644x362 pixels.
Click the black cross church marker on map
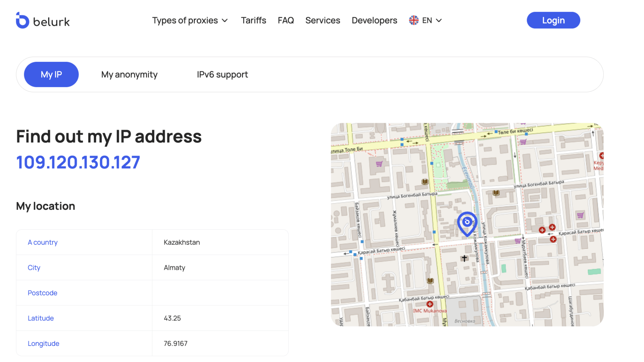tap(464, 258)
